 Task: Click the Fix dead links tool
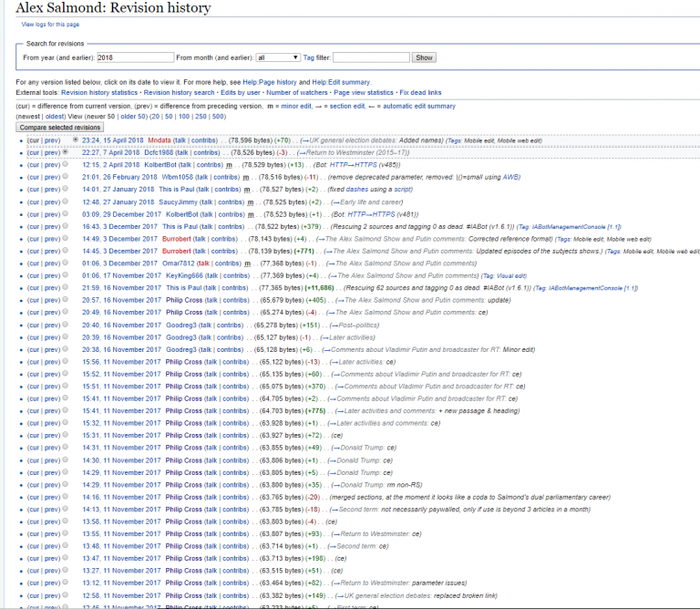tap(420, 93)
